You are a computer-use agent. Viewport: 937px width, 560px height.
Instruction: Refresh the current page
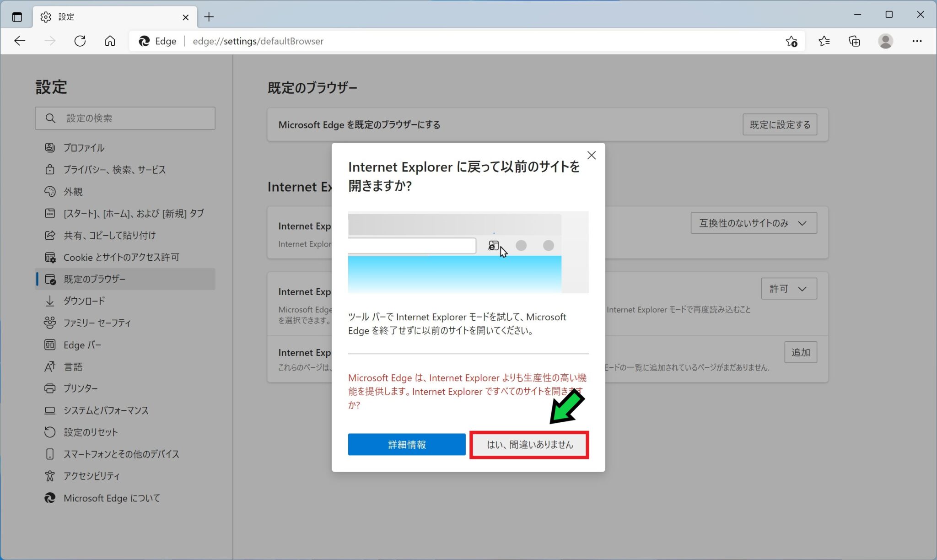[x=81, y=41]
